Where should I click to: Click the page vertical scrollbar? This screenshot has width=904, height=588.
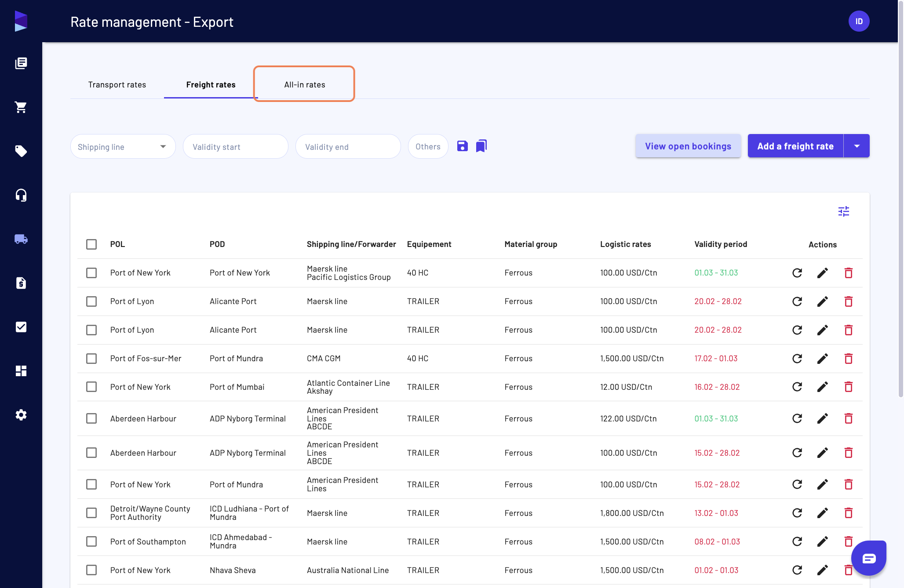pyautogui.click(x=901, y=199)
